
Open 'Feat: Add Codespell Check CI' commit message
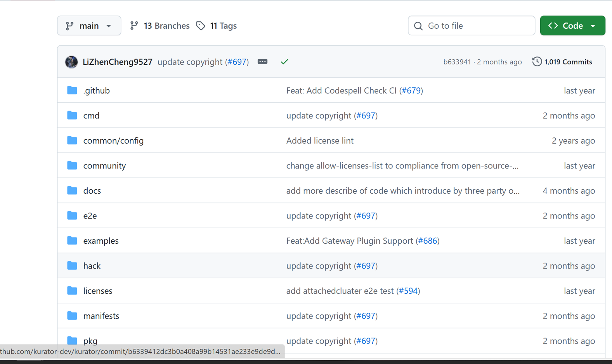pyautogui.click(x=342, y=90)
